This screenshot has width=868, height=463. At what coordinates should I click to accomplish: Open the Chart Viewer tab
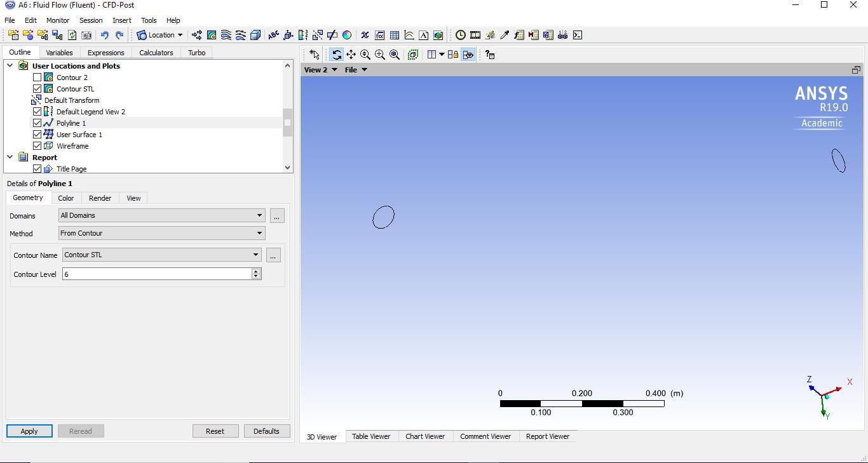pos(425,436)
